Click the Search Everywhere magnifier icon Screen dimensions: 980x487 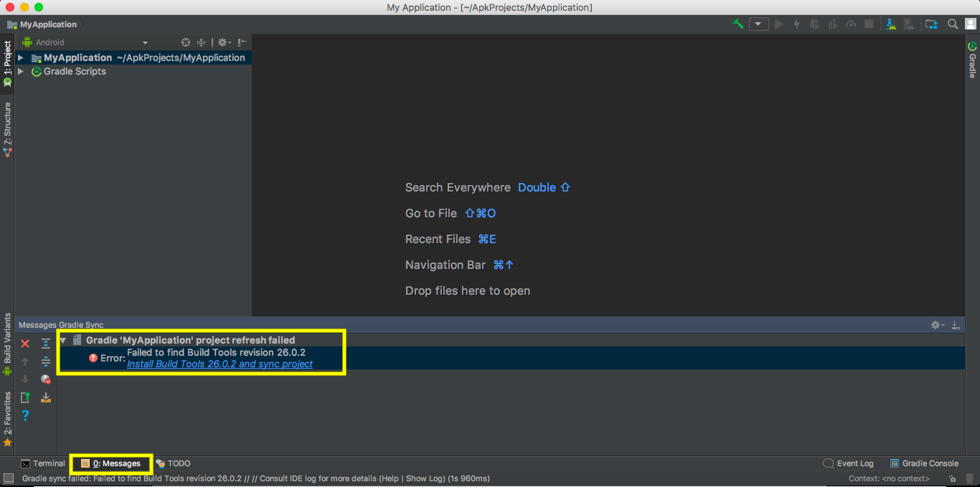click(953, 24)
